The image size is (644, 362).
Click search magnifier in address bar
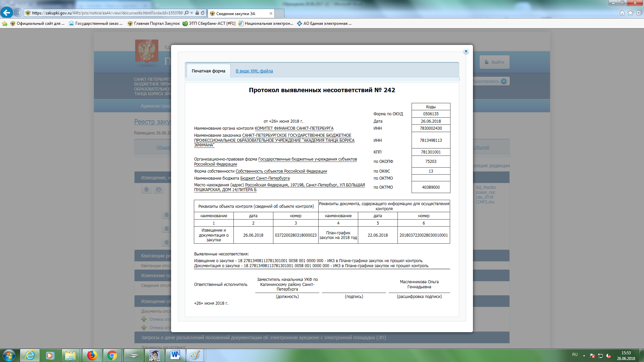(x=186, y=13)
